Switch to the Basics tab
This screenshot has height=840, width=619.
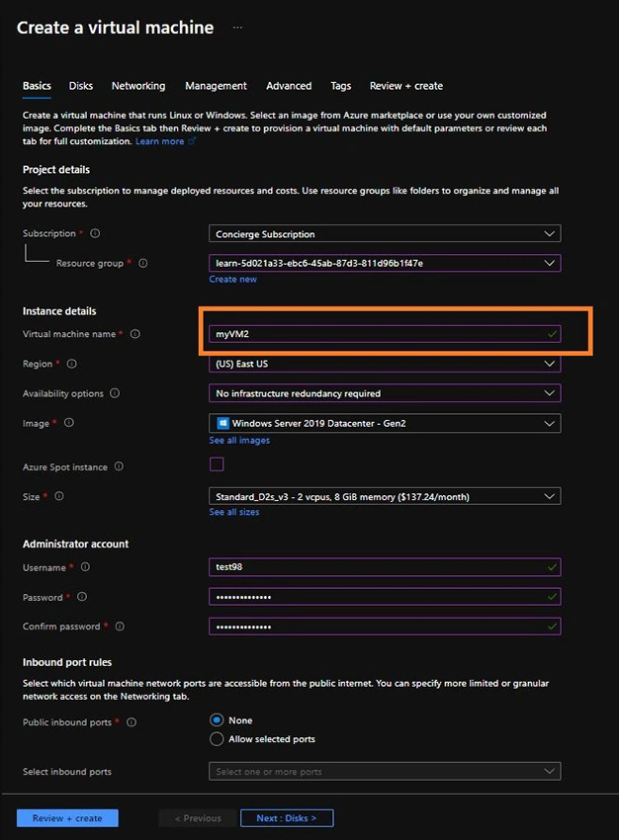pyautogui.click(x=37, y=86)
